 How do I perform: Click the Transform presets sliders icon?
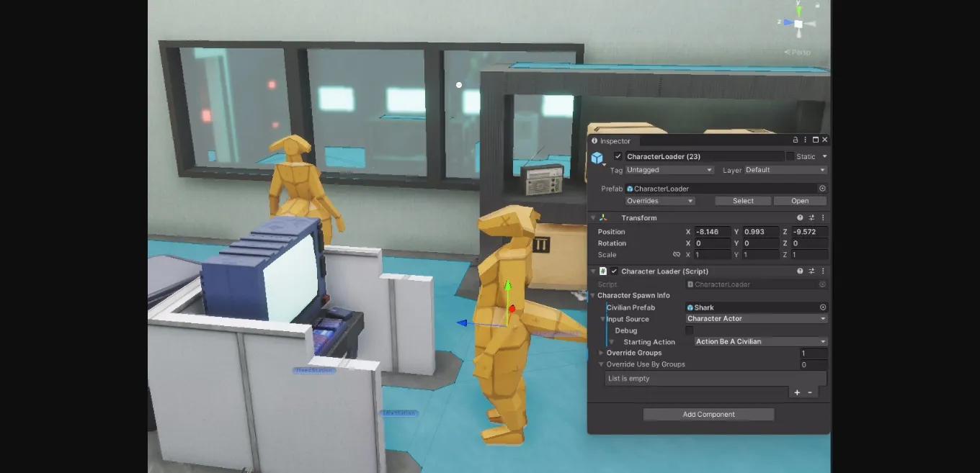point(811,217)
